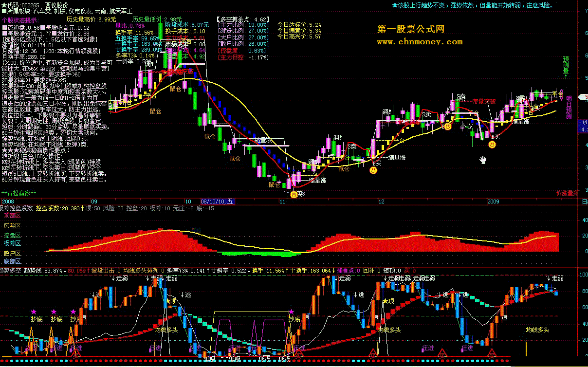The height and width of the screenshot is (367, 588).
Task: Click 月涨幅:12.36 text
Action: [x=19, y=51]
